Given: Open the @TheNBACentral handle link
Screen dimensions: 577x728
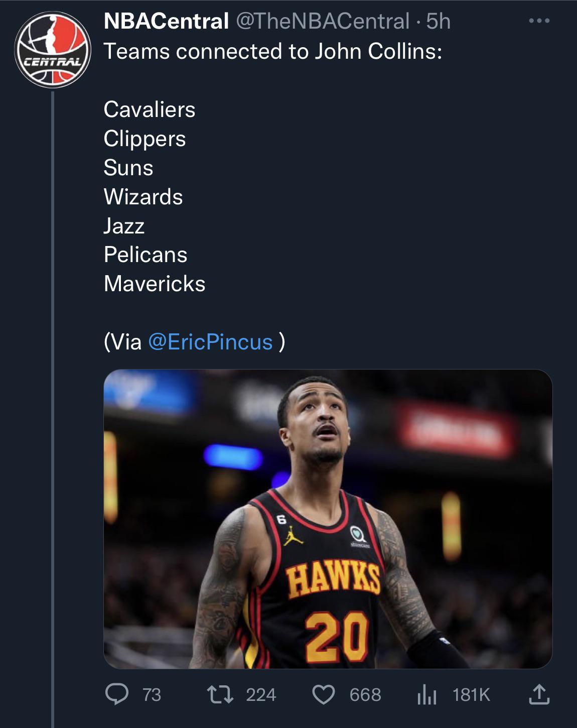Looking at the screenshot, I should pyautogui.click(x=323, y=22).
